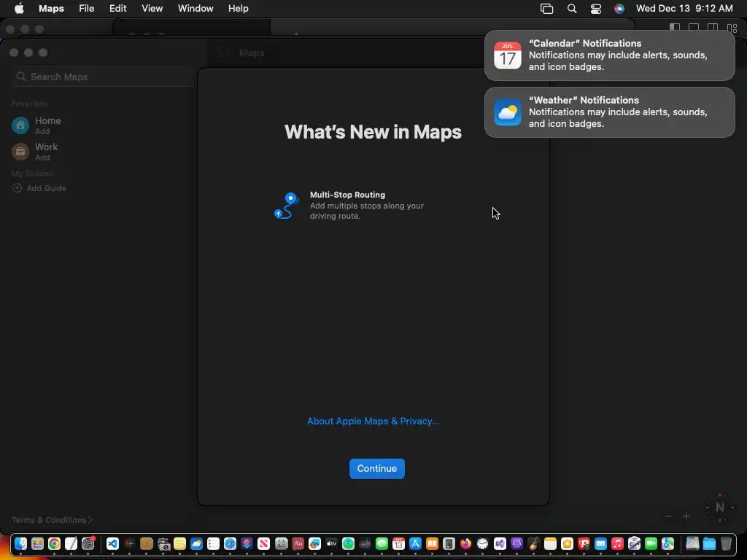Image resolution: width=747 pixels, height=560 pixels.
Task: Click the Search Maps field
Action: pyautogui.click(x=104, y=77)
